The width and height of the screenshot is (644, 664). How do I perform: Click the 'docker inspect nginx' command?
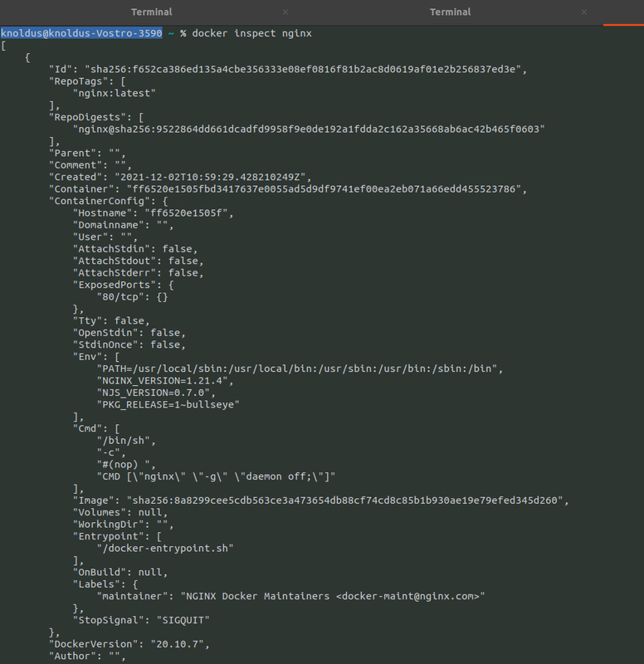[251, 33]
